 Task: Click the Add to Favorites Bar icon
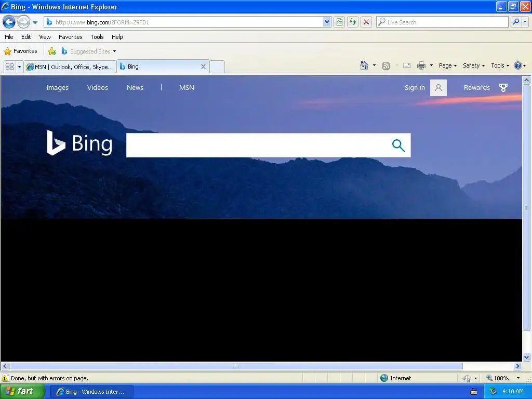pos(52,51)
